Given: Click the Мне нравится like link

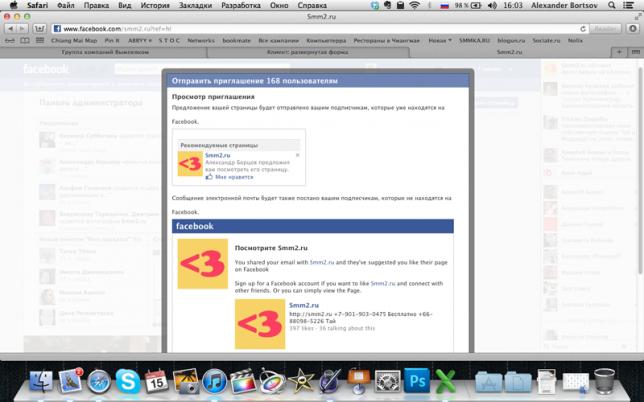Looking at the screenshot, I should coord(234,177).
